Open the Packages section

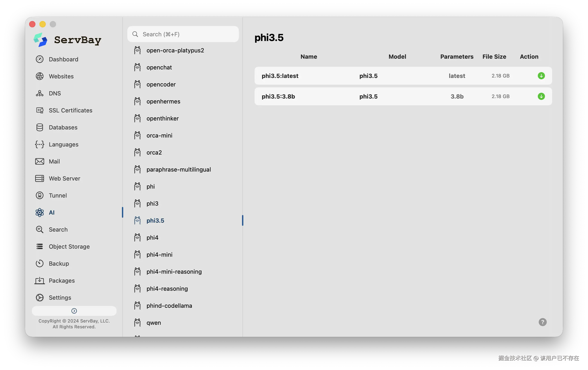[62, 281]
